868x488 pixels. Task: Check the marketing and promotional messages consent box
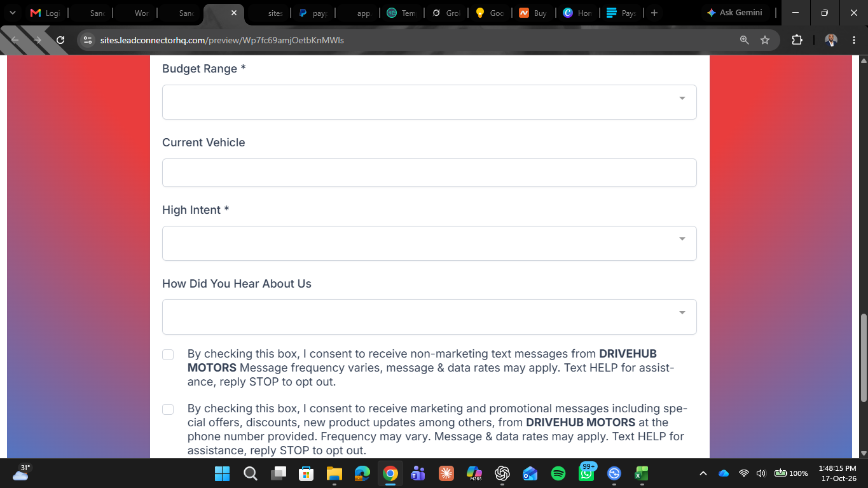coord(168,409)
